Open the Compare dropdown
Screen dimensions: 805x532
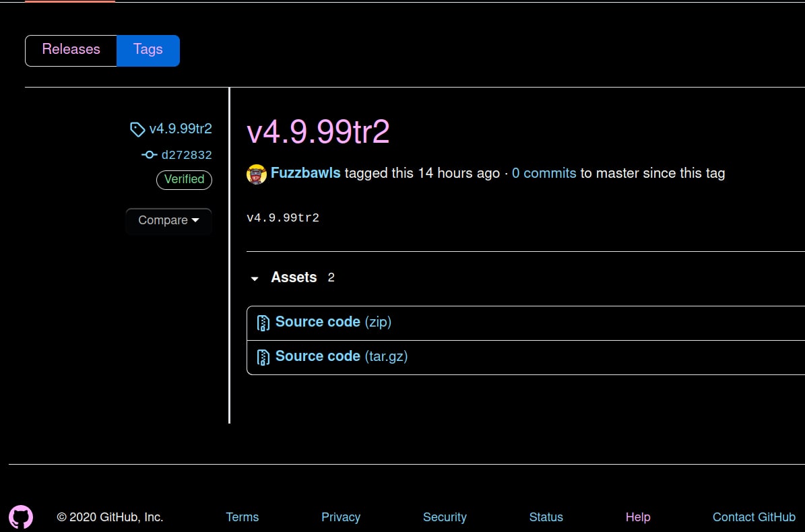point(168,221)
